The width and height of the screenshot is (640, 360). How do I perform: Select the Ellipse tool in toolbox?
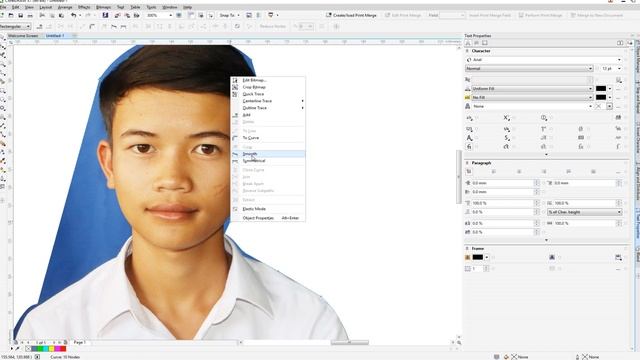click(x=3, y=100)
